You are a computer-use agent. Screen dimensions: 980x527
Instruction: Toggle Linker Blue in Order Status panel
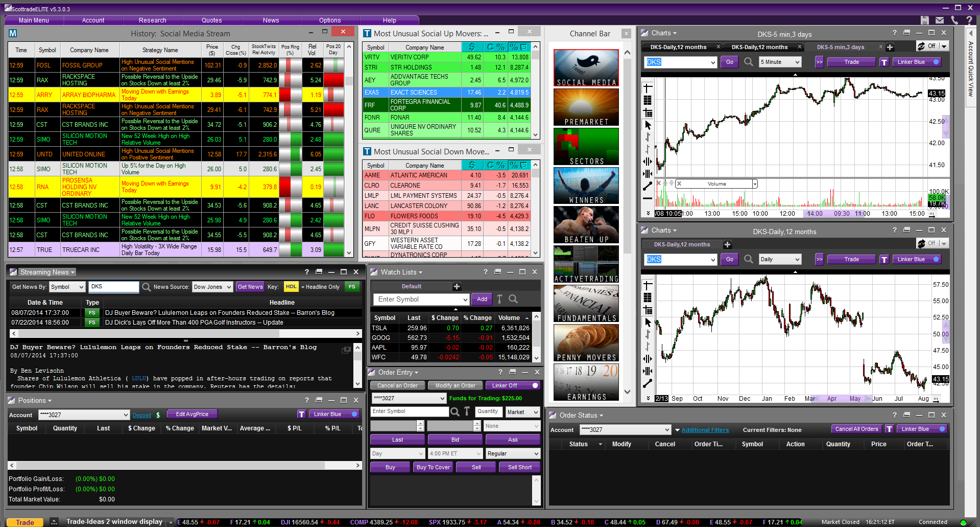pyautogui.click(x=923, y=429)
